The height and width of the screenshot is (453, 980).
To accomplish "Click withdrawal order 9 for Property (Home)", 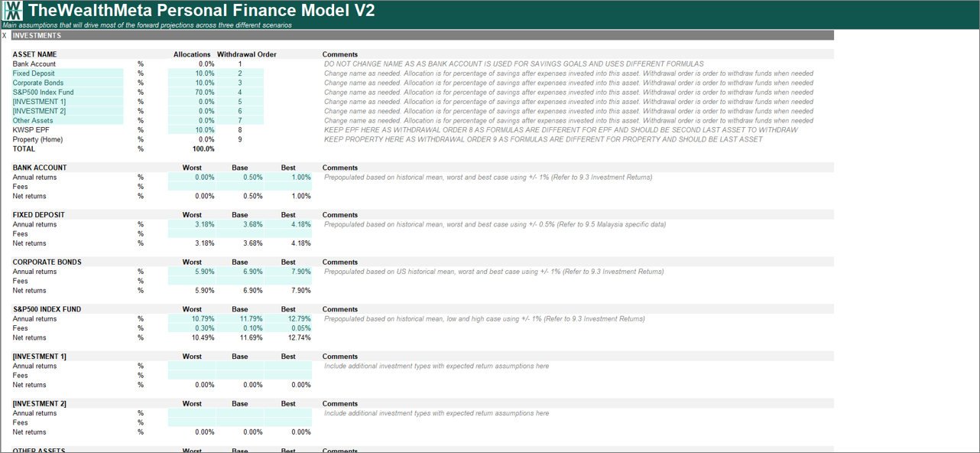I will coord(240,139).
